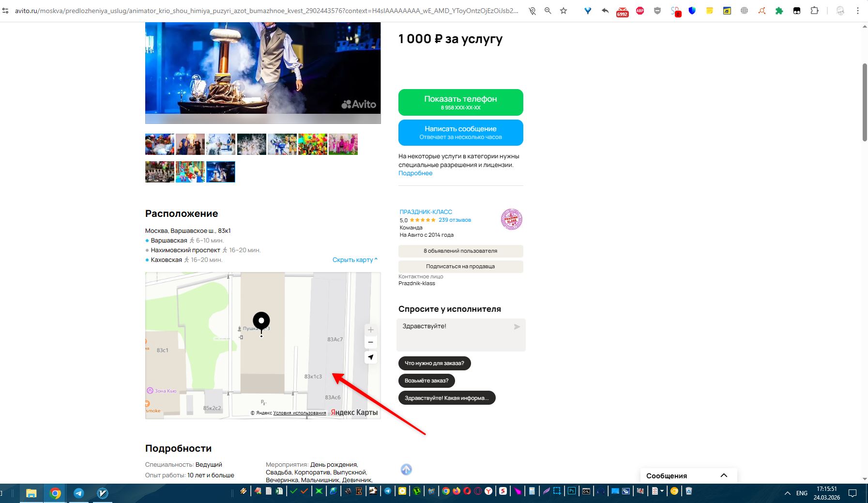Collapse the map with Скрыть карту

click(355, 260)
